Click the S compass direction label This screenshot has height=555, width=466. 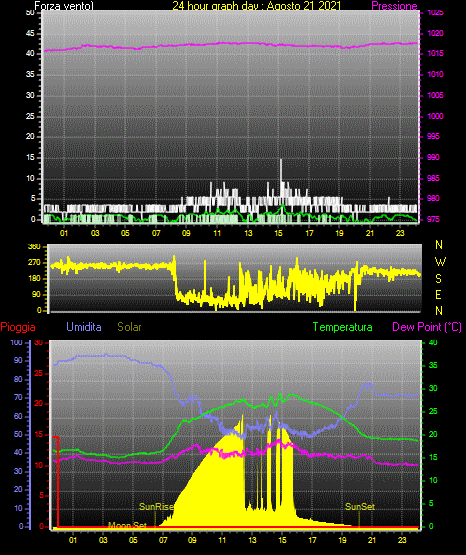(x=438, y=279)
